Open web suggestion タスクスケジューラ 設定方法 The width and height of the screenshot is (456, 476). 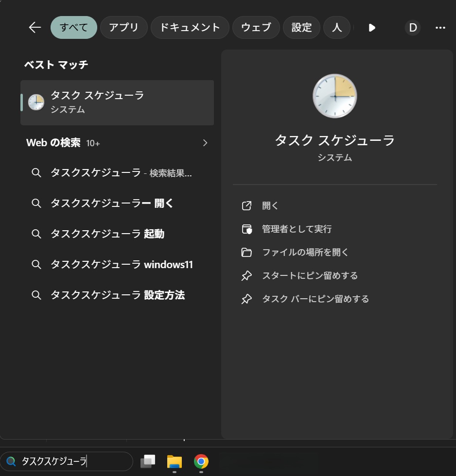click(117, 295)
